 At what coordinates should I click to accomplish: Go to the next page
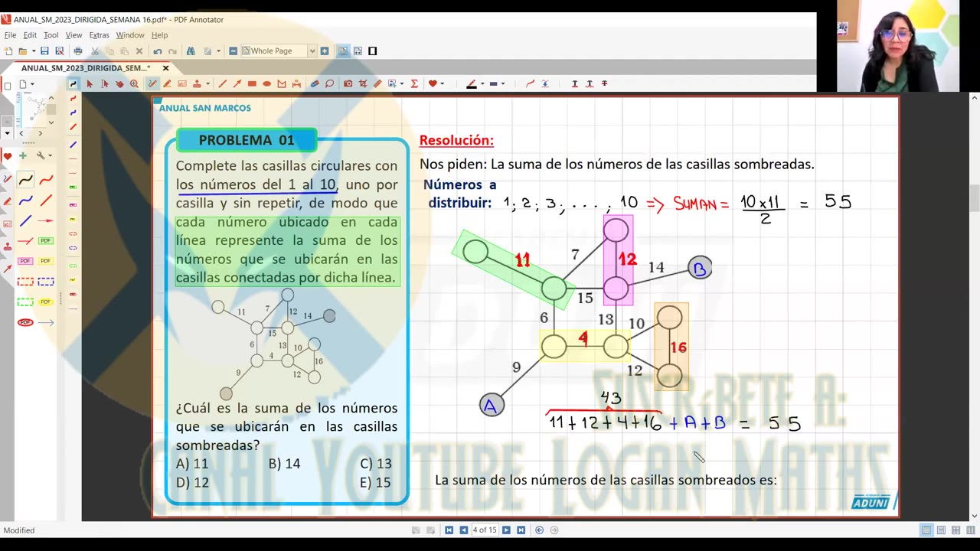506,530
